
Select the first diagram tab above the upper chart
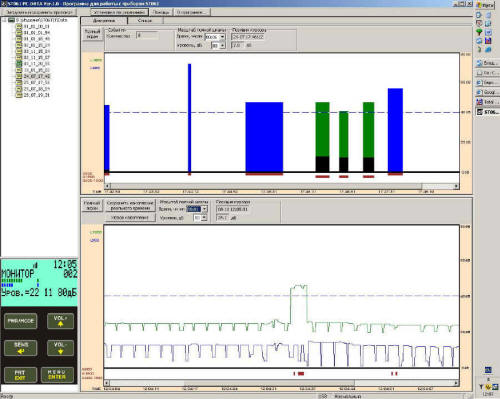(x=104, y=21)
